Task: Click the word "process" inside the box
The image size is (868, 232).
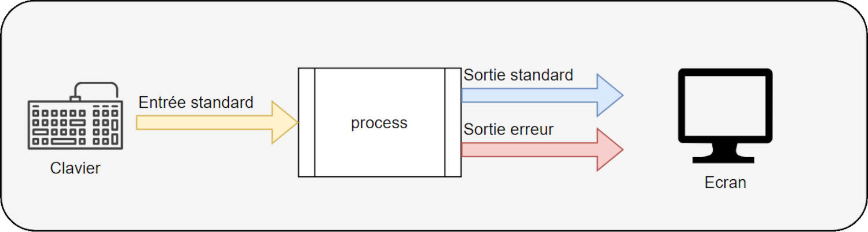Action: 379,123
